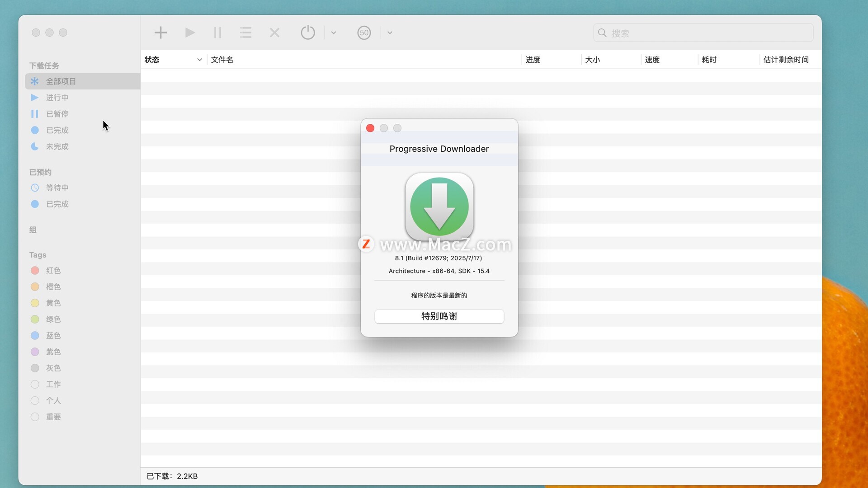Choose the 紫色 purple tag
This screenshot has width=868, height=488.
pos(83,352)
